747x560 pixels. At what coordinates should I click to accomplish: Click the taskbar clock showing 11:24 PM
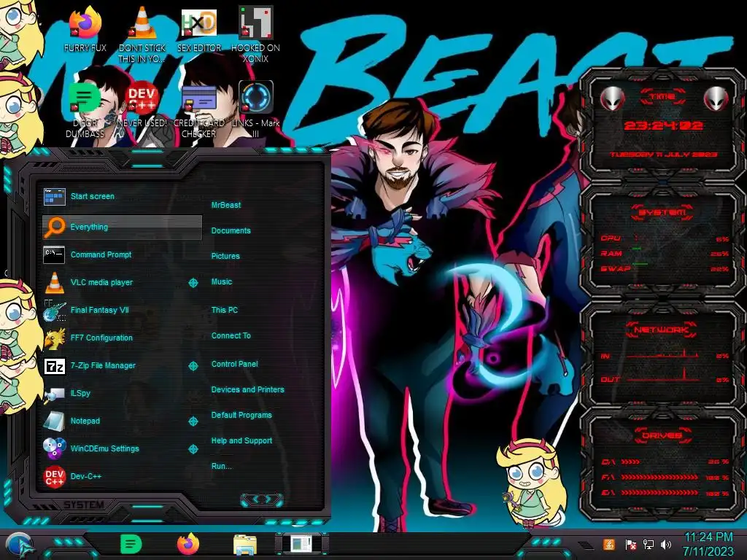[x=708, y=544]
